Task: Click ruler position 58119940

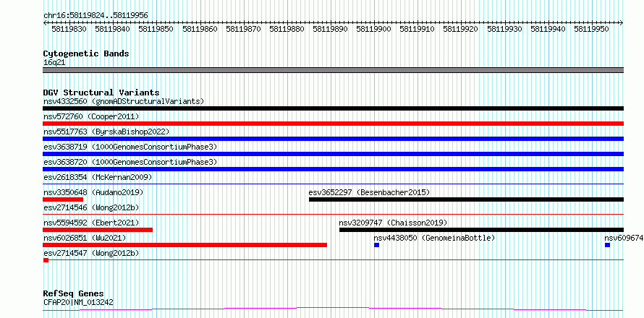Action: coord(548,29)
